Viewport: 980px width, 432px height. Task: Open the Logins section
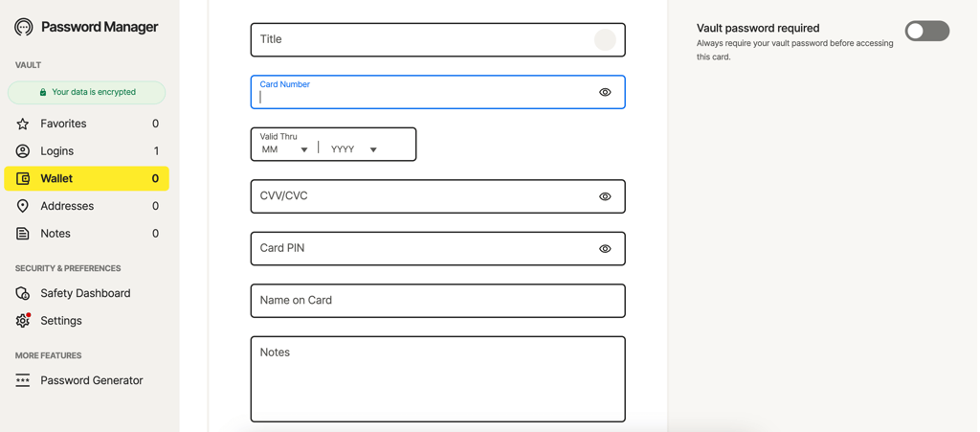click(x=86, y=151)
